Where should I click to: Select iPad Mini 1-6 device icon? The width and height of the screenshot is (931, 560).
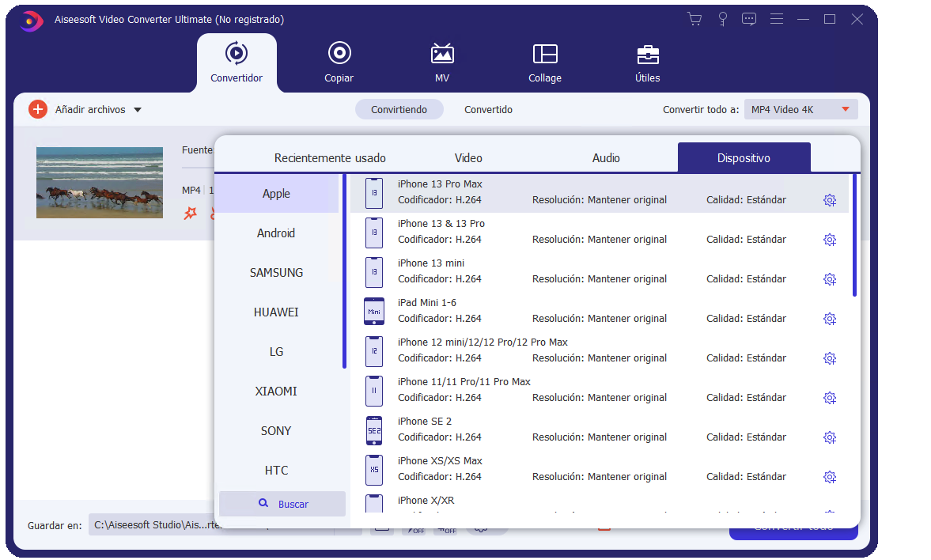374,311
